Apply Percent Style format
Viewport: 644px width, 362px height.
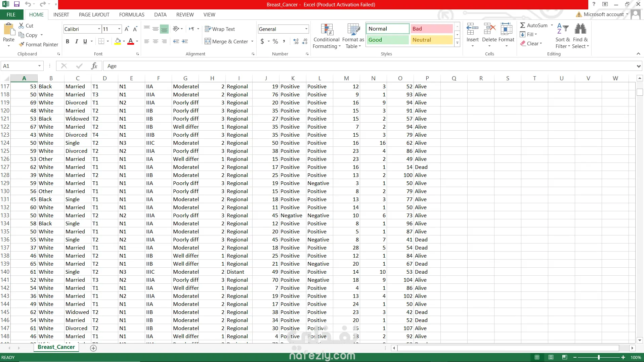click(275, 41)
